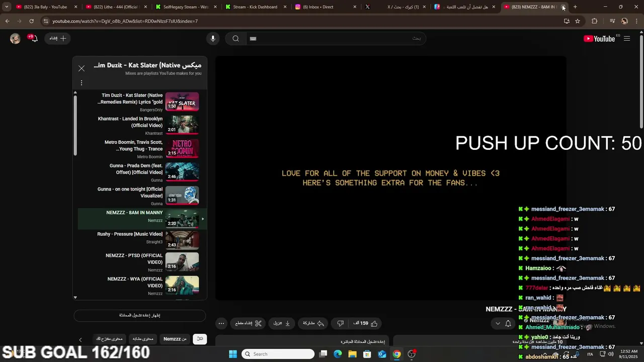Click the page vertical scrollbar

pos(641,80)
